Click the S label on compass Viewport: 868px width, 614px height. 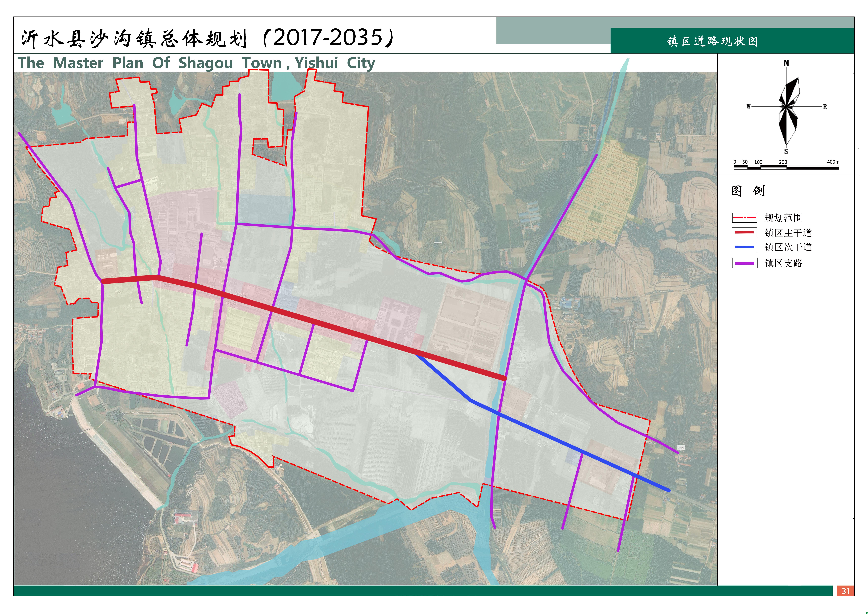pyautogui.click(x=786, y=151)
